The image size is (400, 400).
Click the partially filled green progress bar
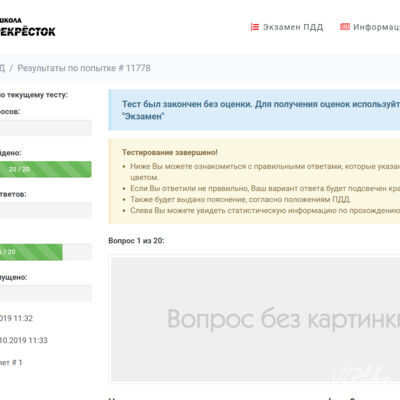click(31, 252)
